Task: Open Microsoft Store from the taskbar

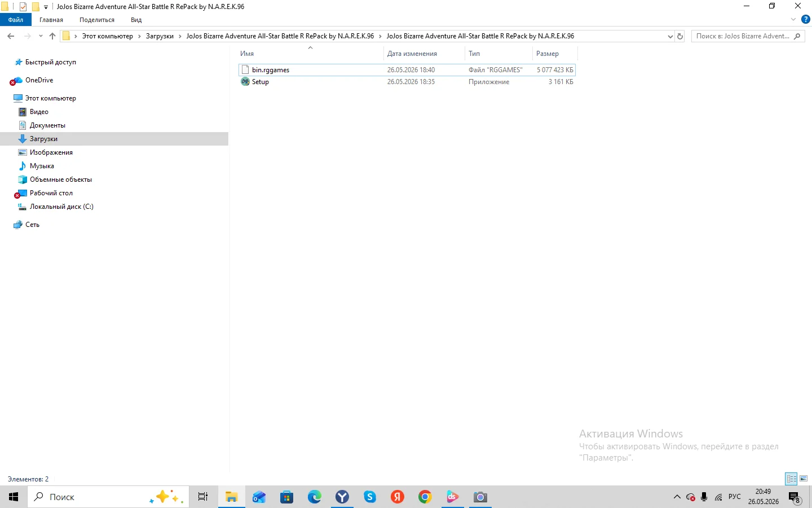Action: (x=286, y=497)
